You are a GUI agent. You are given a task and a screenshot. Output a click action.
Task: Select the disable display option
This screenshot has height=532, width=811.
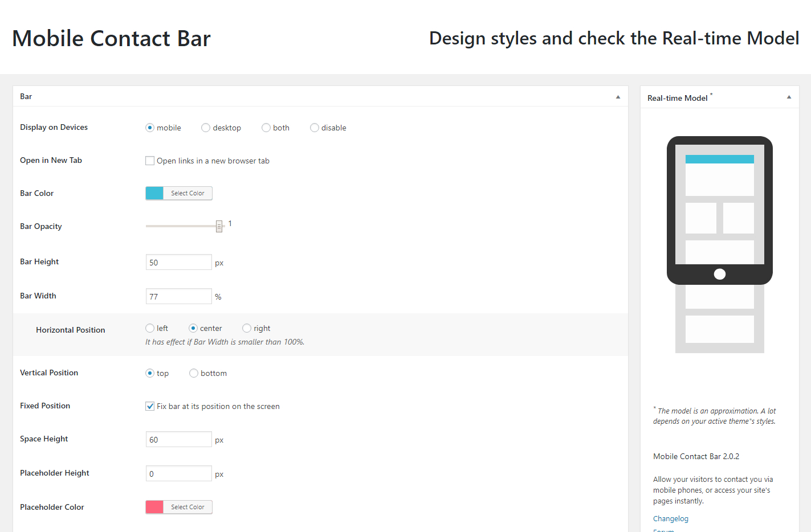315,128
